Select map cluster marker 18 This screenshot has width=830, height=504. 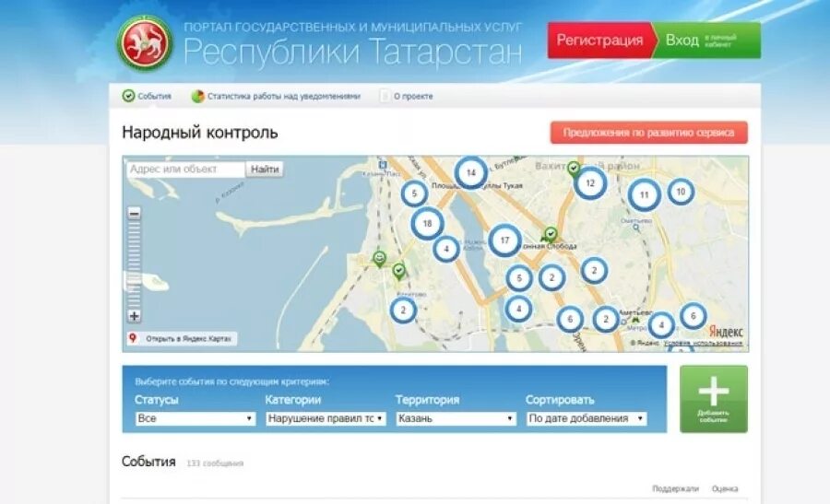tap(427, 223)
